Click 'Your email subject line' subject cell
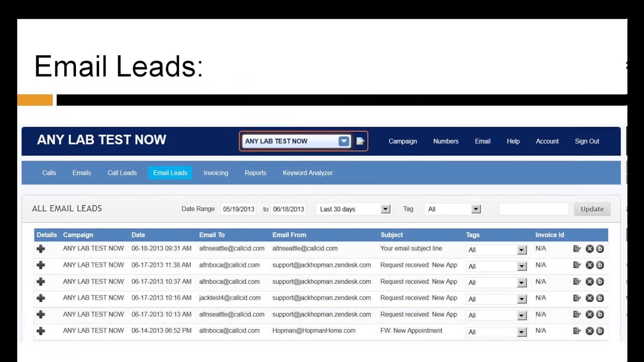 412,248
